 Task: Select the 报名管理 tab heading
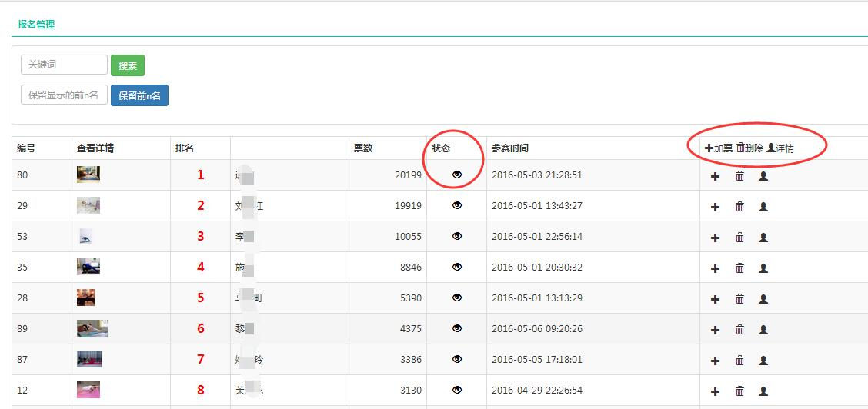(x=36, y=24)
